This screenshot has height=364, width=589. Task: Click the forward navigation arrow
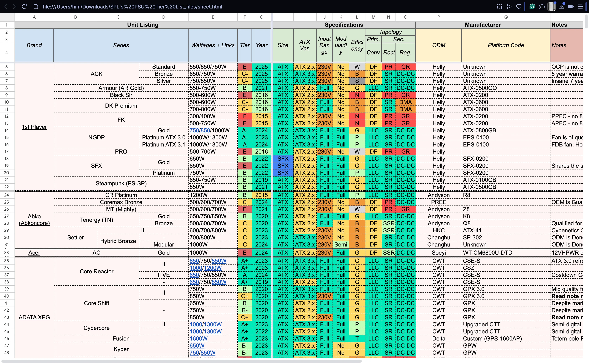[15, 7]
